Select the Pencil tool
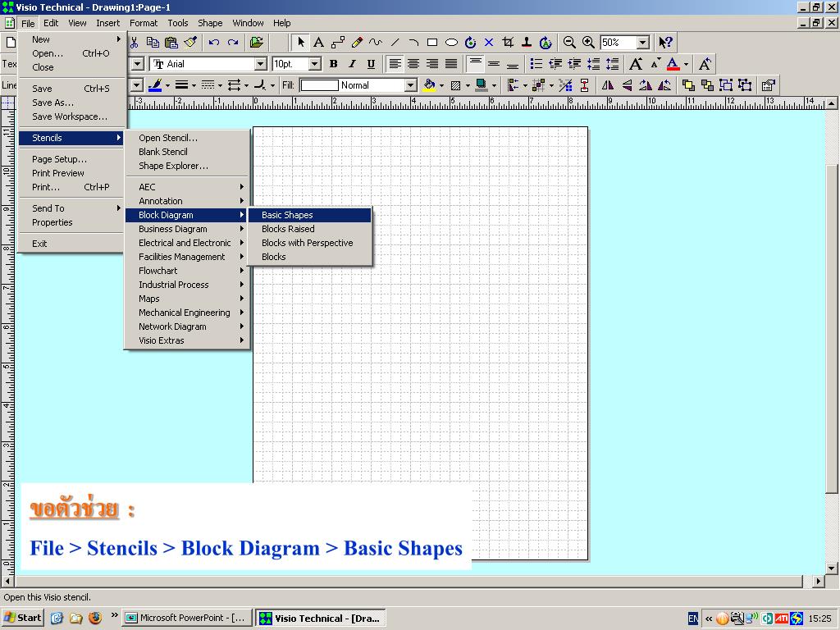840x630 pixels. 357,43
